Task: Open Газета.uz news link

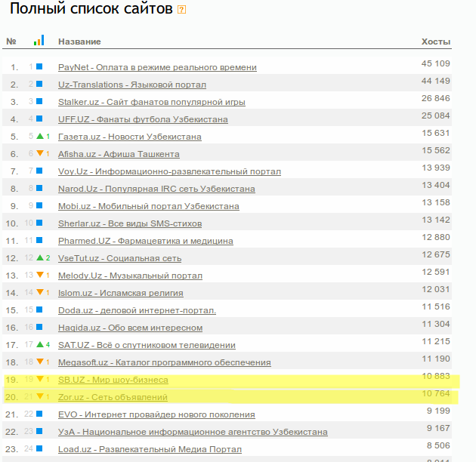Action: tap(130, 137)
